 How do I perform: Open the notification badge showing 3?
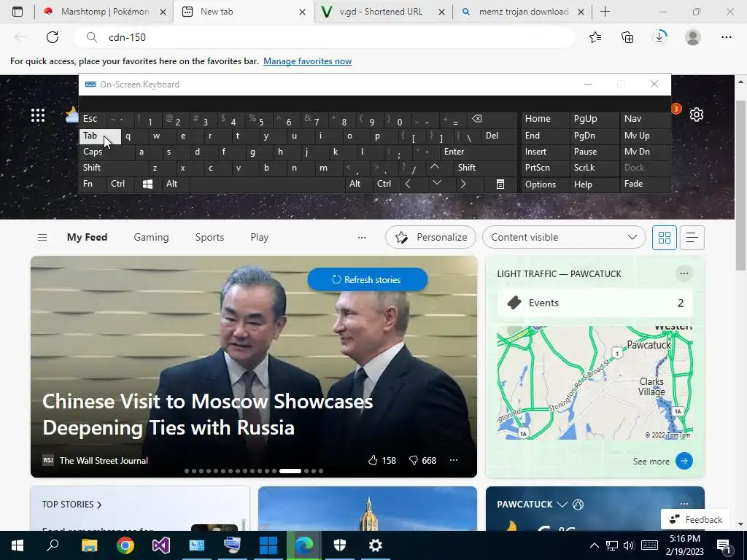coord(676,109)
